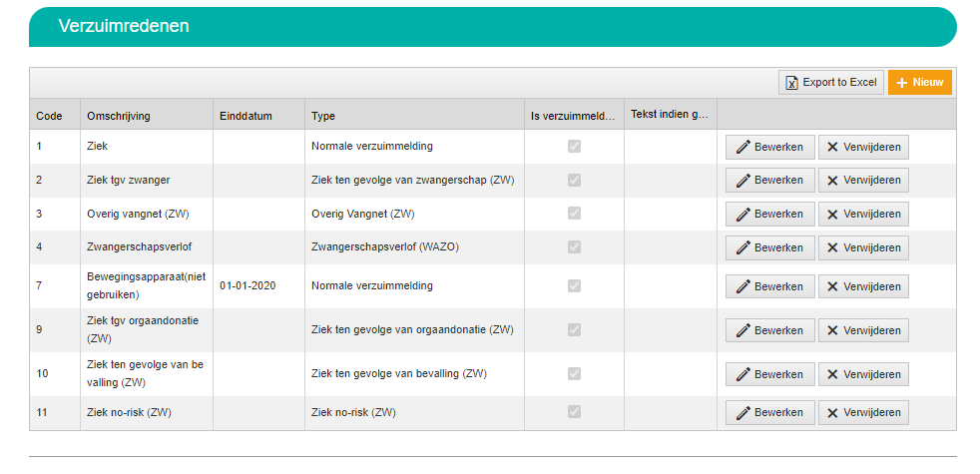Click the Is verzuimmelding column header

[x=573, y=116]
